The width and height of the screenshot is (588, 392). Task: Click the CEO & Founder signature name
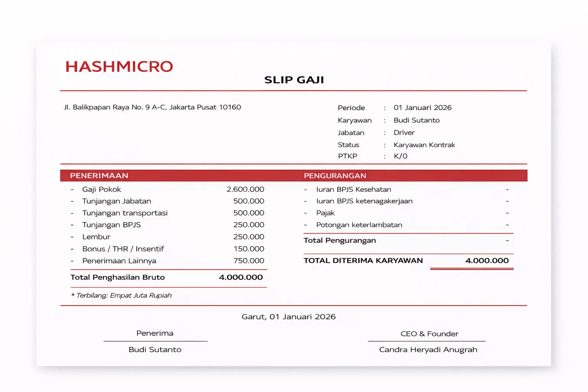click(428, 350)
